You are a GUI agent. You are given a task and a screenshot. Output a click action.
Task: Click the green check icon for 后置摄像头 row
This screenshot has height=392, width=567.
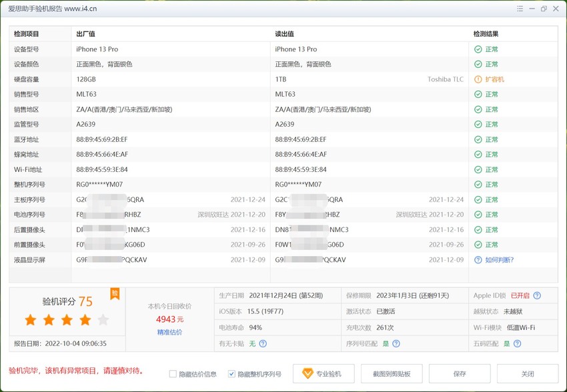pos(478,230)
